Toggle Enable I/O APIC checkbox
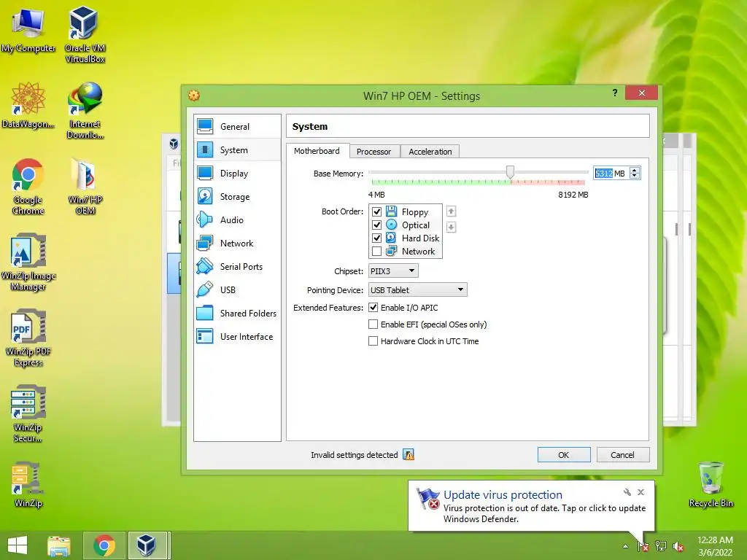747x560 pixels. [x=373, y=308]
